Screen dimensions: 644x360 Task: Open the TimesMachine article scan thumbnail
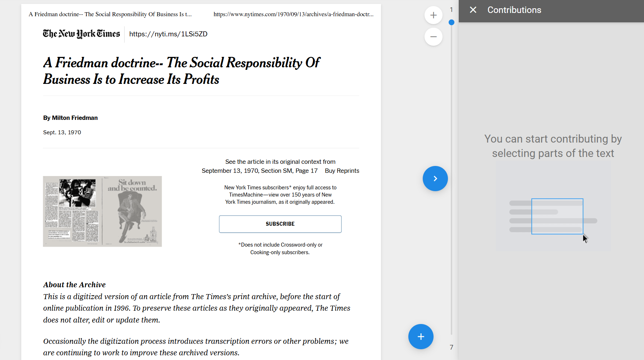click(x=103, y=211)
